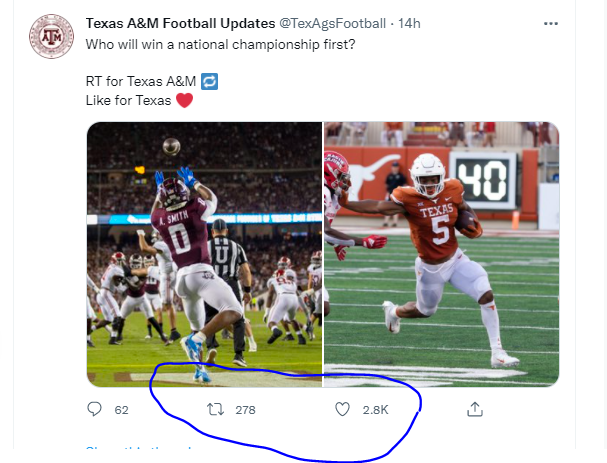Retweet using the retweet arrows icon
The image size is (607, 463).
214,409
